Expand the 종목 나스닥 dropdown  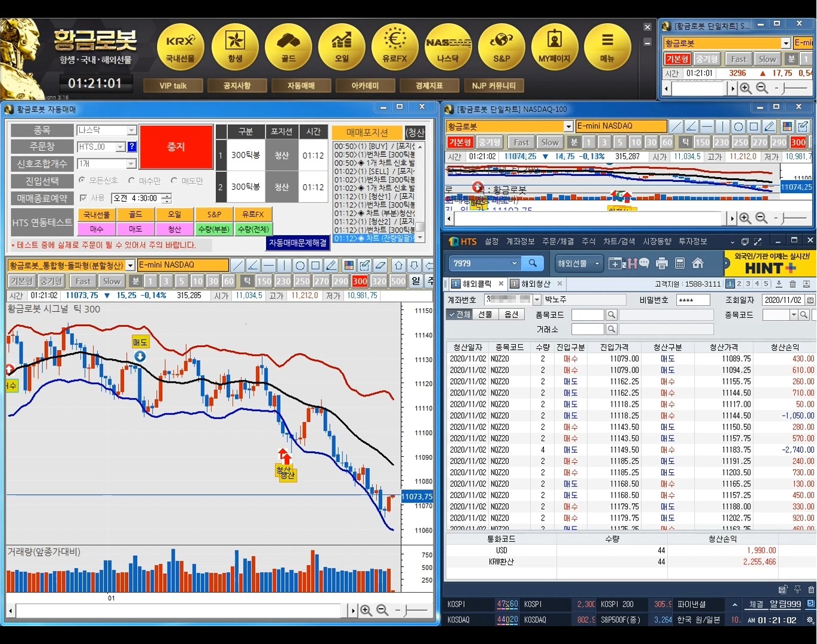click(132, 130)
